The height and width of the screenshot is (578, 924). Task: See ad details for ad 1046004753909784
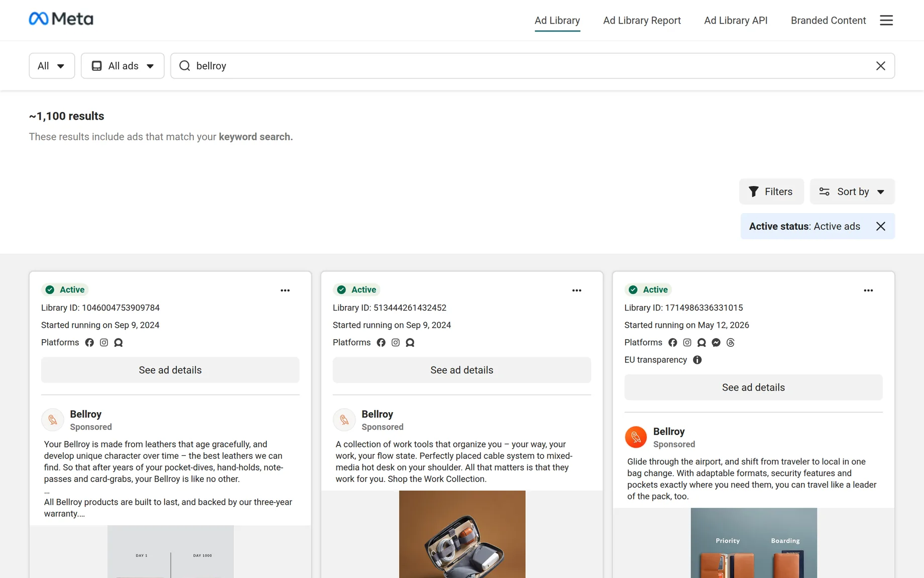coord(170,370)
